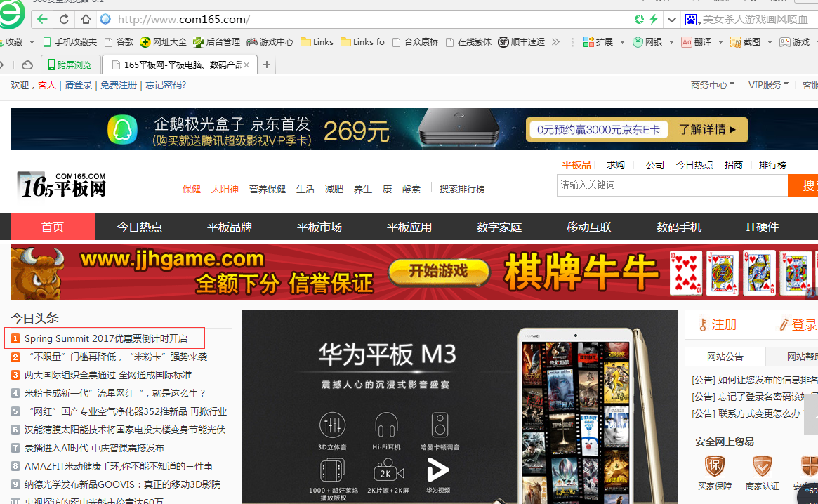Click the 了解详情 button on the top banner
818x504 pixels.
tap(708, 129)
